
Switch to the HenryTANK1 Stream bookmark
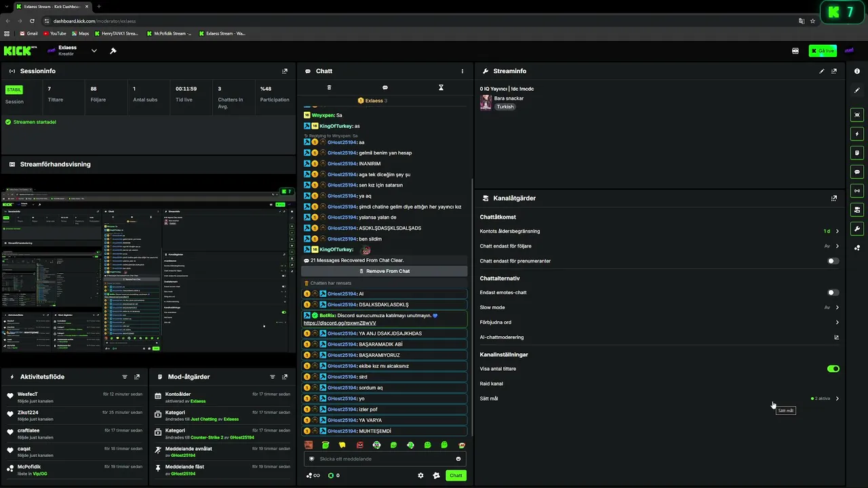[116, 33]
